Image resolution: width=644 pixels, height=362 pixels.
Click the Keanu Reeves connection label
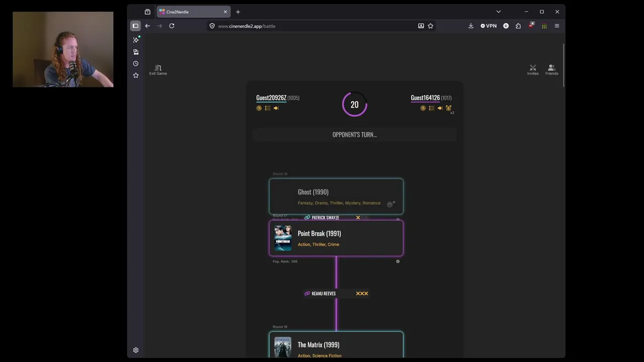point(324,294)
